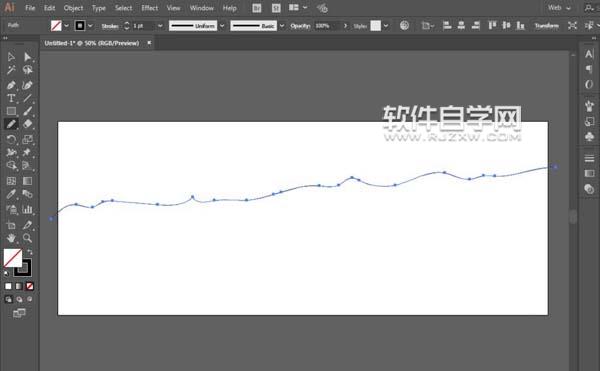
Task: Select the Zoom magnifier tool
Action: click(x=27, y=238)
